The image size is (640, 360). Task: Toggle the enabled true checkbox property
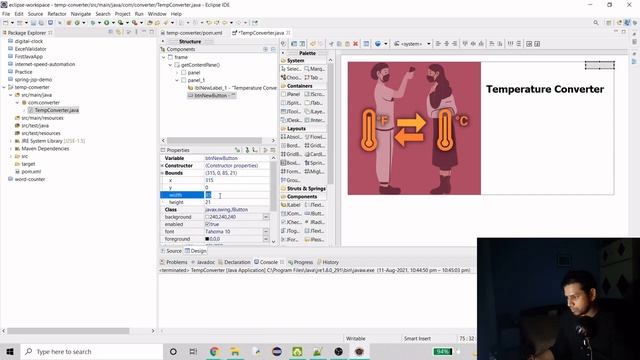coord(207,224)
